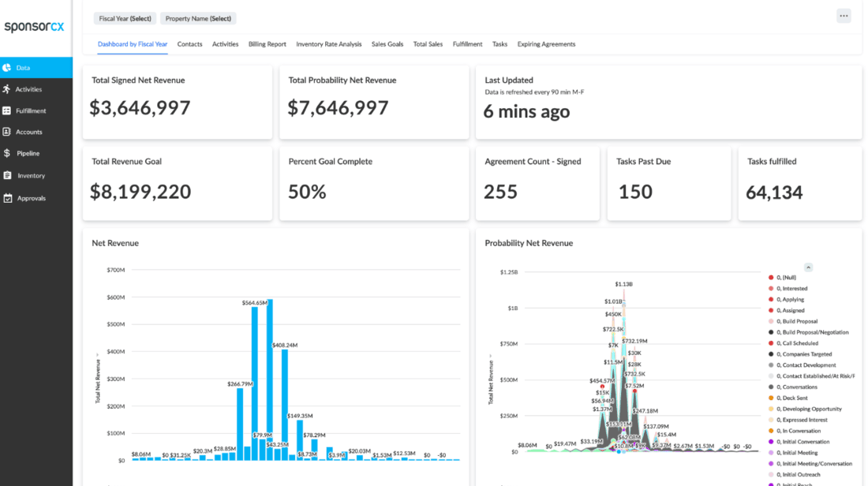Select '0, Build Proposal/Negotiation' legend entry

coord(809,332)
